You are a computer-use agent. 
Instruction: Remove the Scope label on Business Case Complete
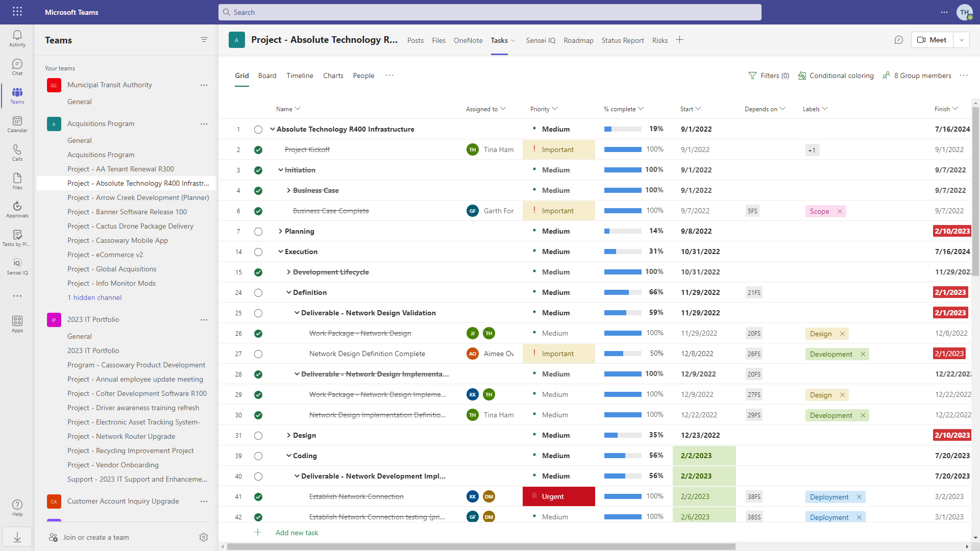(840, 211)
